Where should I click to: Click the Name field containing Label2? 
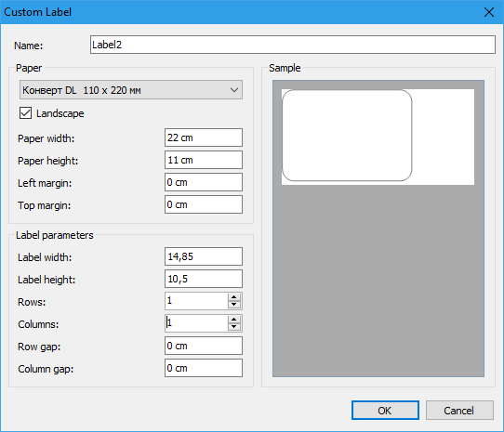[x=293, y=45]
